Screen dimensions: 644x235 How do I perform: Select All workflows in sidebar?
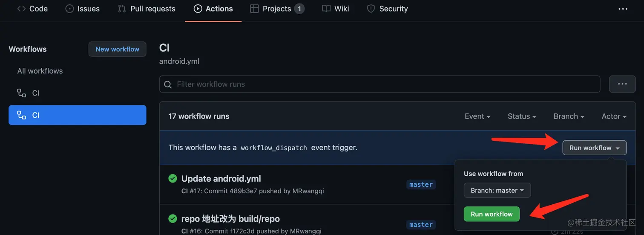40,71
